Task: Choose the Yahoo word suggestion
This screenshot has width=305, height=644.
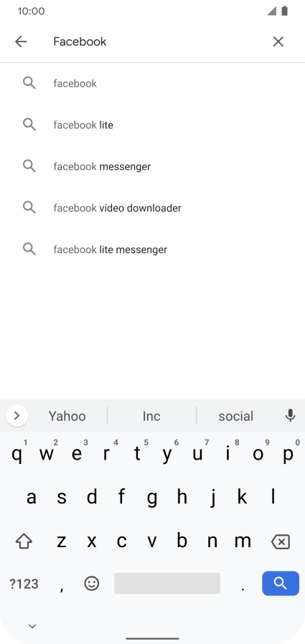Action: click(x=67, y=416)
